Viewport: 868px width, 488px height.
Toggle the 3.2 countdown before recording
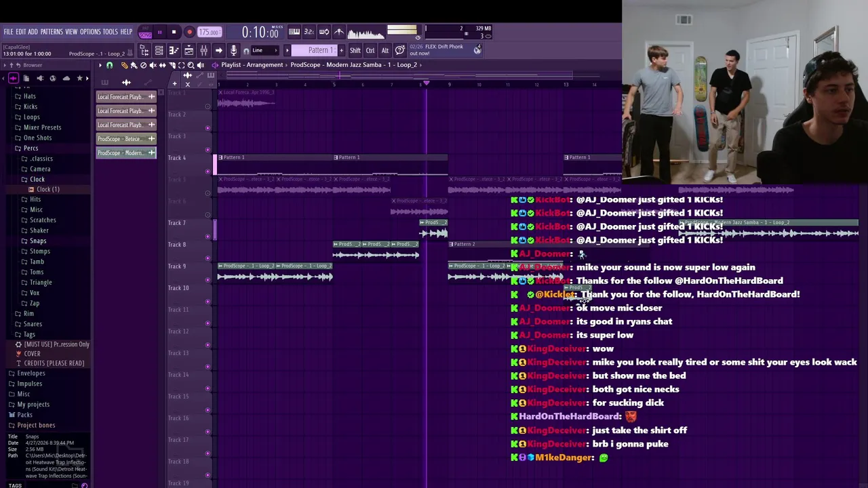tap(309, 32)
